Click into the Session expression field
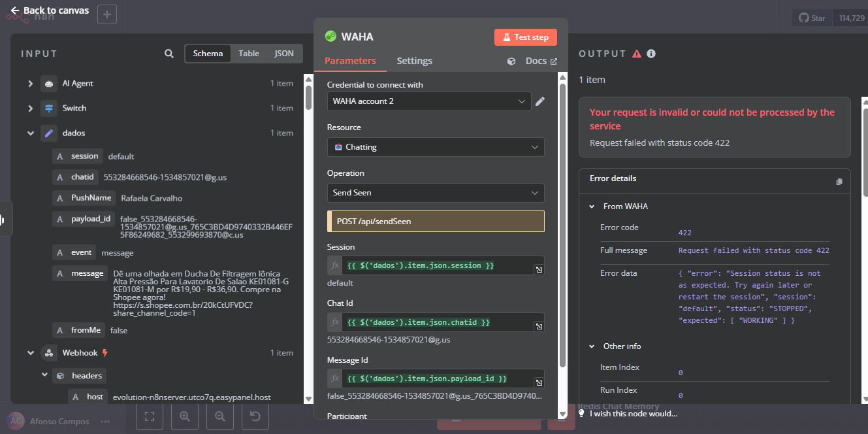The height and width of the screenshot is (434, 868). (x=438, y=265)
